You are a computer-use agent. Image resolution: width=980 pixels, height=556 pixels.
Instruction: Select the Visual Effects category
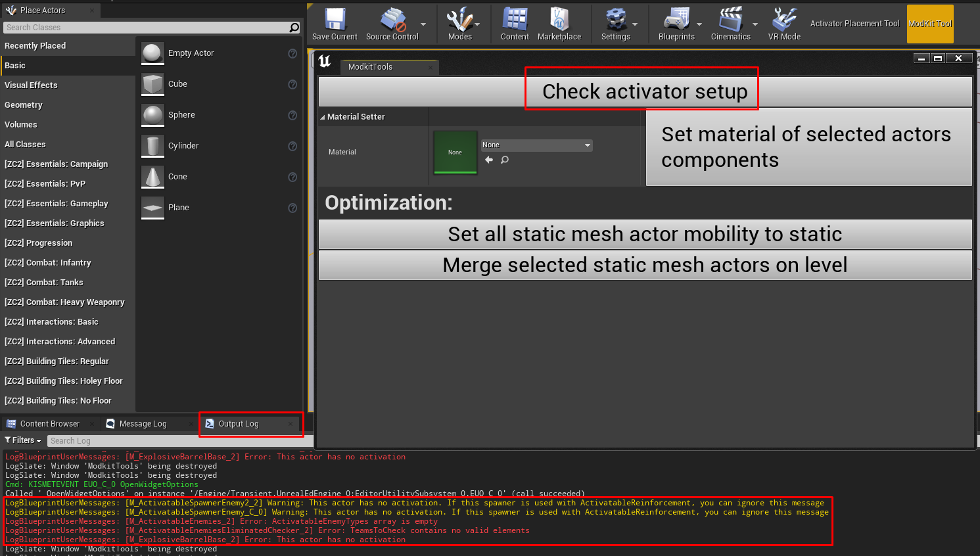pyautogui.click(x=31, y=85)
